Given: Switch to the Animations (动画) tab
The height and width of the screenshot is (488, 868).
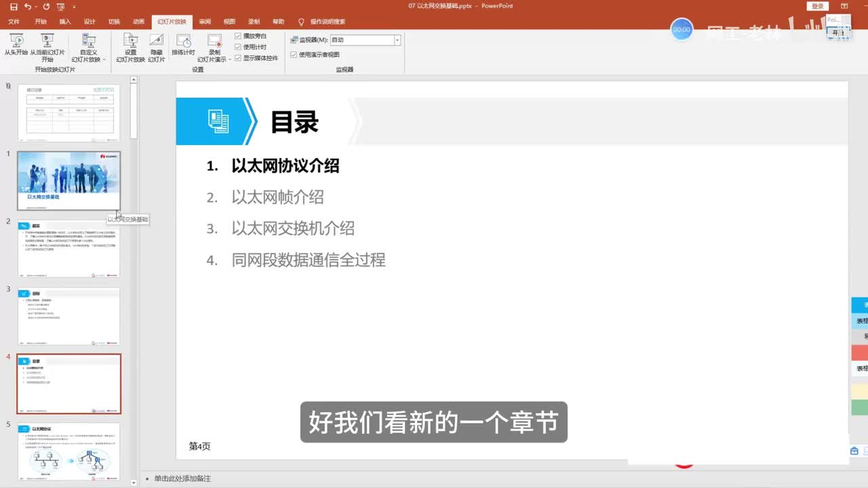Looking at the screenshot, I should click(139, 22).
